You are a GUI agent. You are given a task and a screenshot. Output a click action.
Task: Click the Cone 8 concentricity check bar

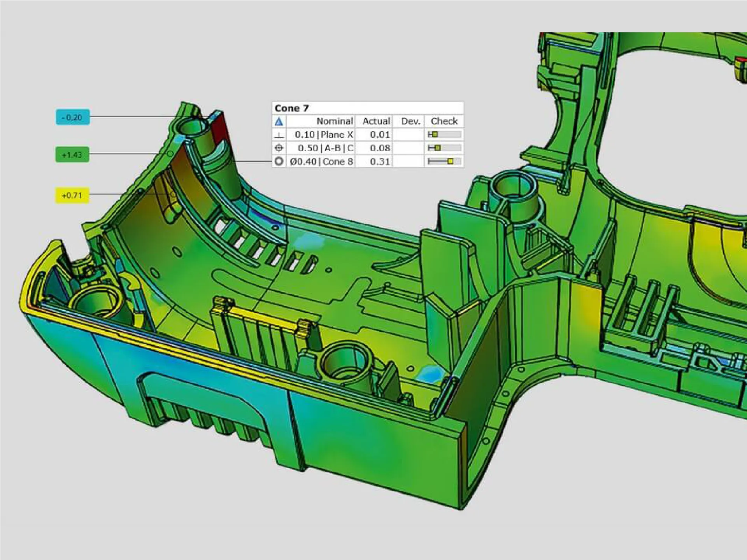pos(444,161)
